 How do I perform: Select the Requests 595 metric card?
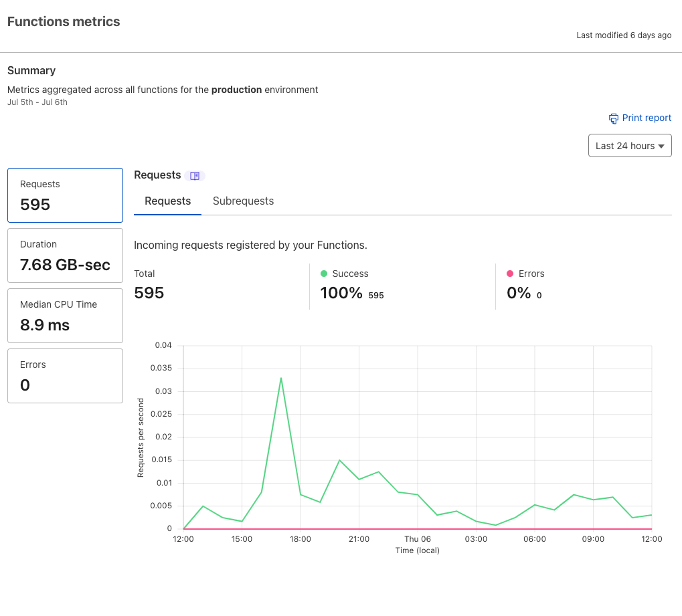65,195
